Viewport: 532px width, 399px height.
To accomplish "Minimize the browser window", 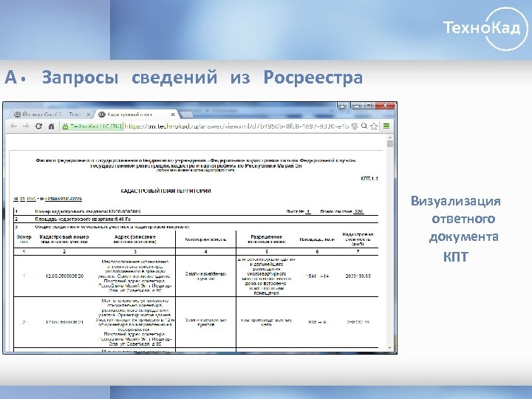I will tap(356, 106).
